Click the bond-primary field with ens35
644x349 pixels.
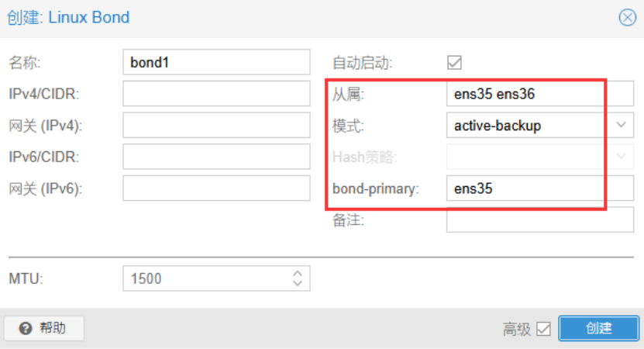tap(539, 188)
